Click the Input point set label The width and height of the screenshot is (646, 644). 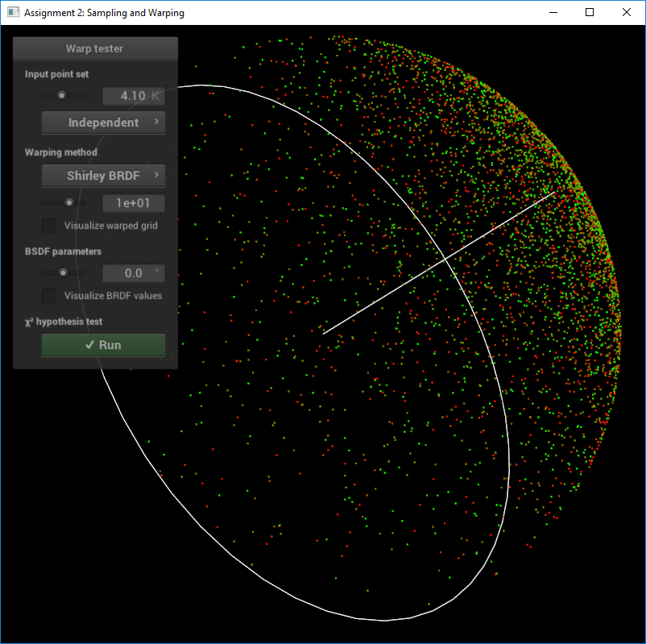point(57,74)
